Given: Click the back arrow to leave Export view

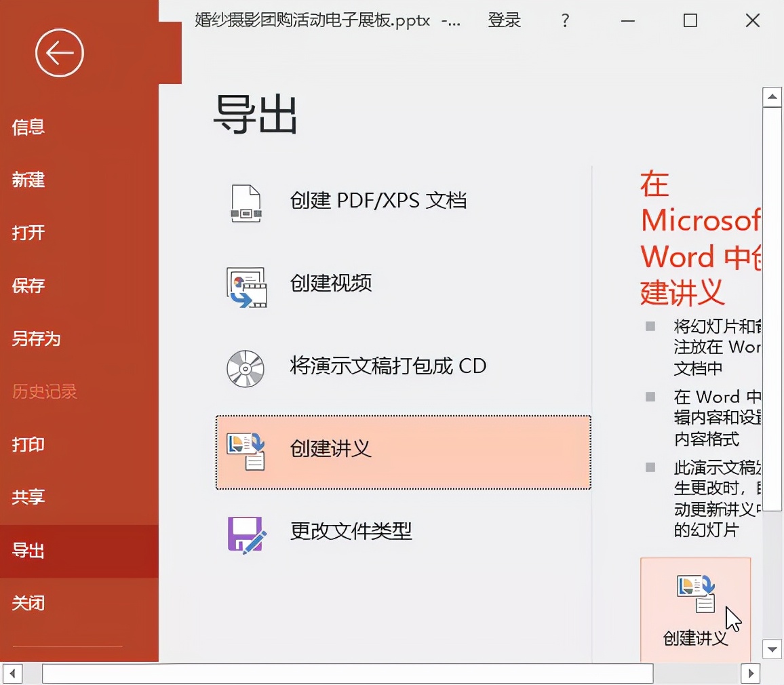Looking at the screenshot, I should [x=60, y=53].
